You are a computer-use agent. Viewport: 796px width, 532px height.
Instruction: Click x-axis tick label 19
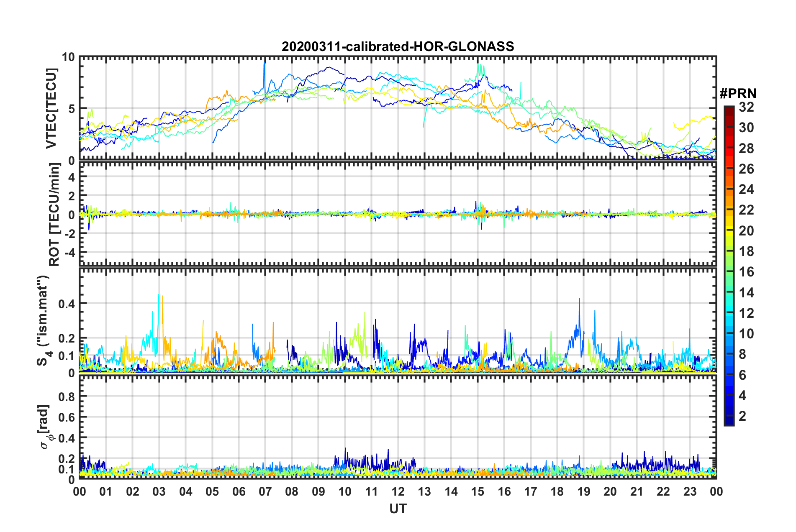pos(584,491)
